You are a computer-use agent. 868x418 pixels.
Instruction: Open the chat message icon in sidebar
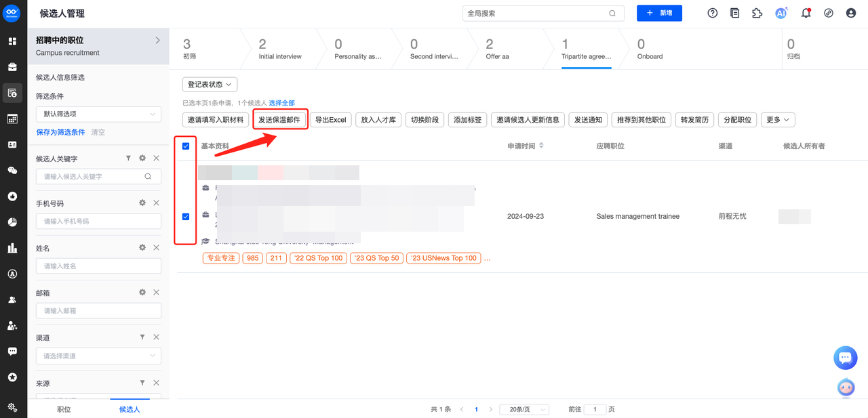click(x=12, y=352)
